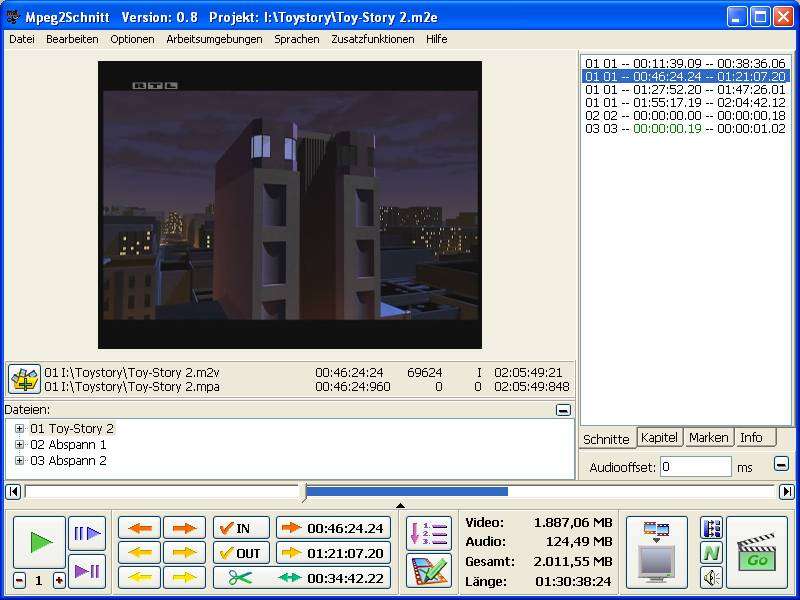Click the green N icon
Screen dimensions: 800x600
click(712, 553)
